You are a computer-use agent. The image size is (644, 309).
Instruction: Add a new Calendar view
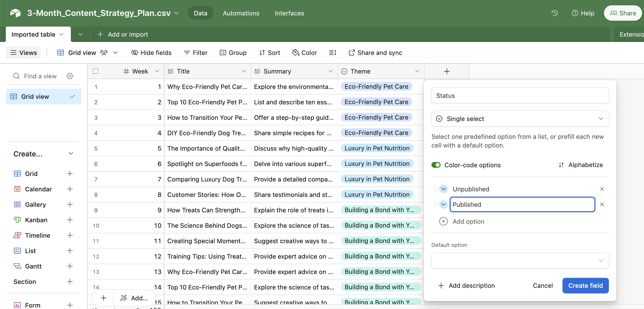click(x=70, y=189)
